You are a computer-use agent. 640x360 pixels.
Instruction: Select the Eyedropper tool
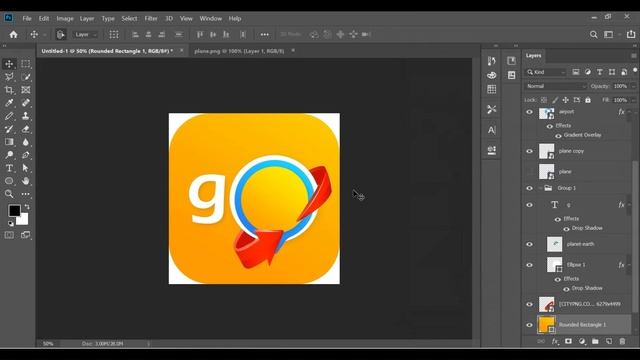pos(9,103)
